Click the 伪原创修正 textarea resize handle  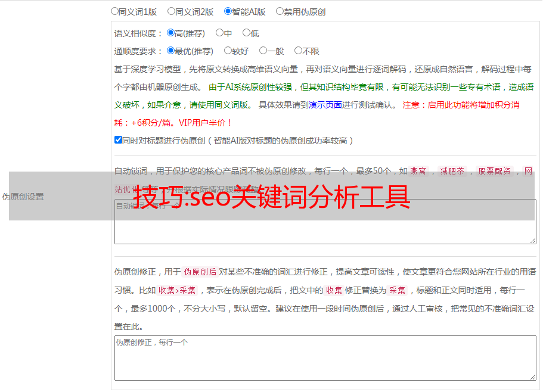click(x=532, y=377)
